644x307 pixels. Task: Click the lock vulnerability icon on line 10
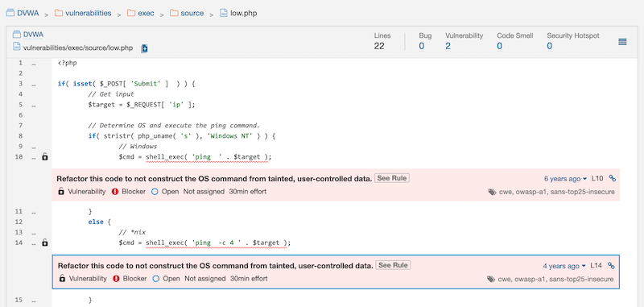[45, 156]
